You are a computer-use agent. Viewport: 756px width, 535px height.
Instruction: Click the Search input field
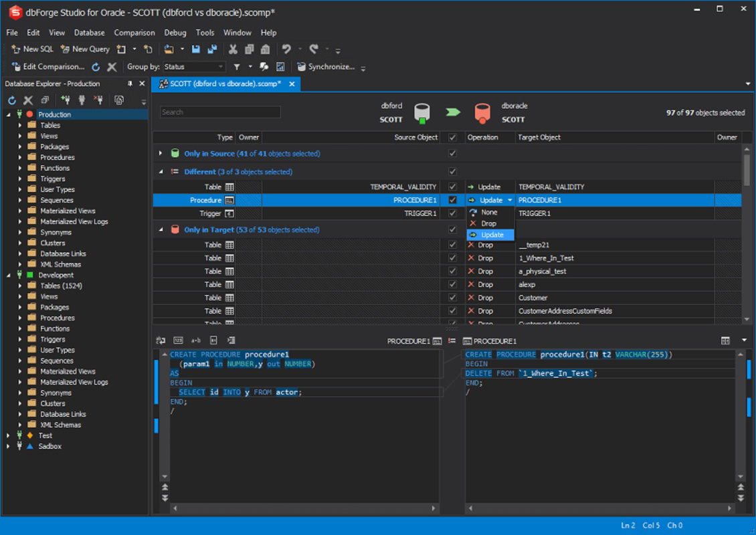pos(220,112)
